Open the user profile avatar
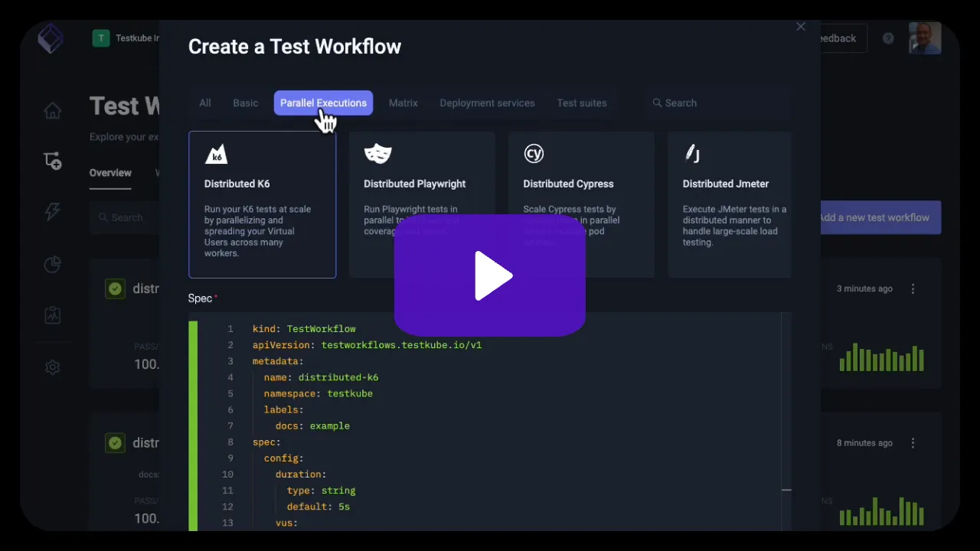980x551 pixels. pyautogui.click(x=925, y=38)
